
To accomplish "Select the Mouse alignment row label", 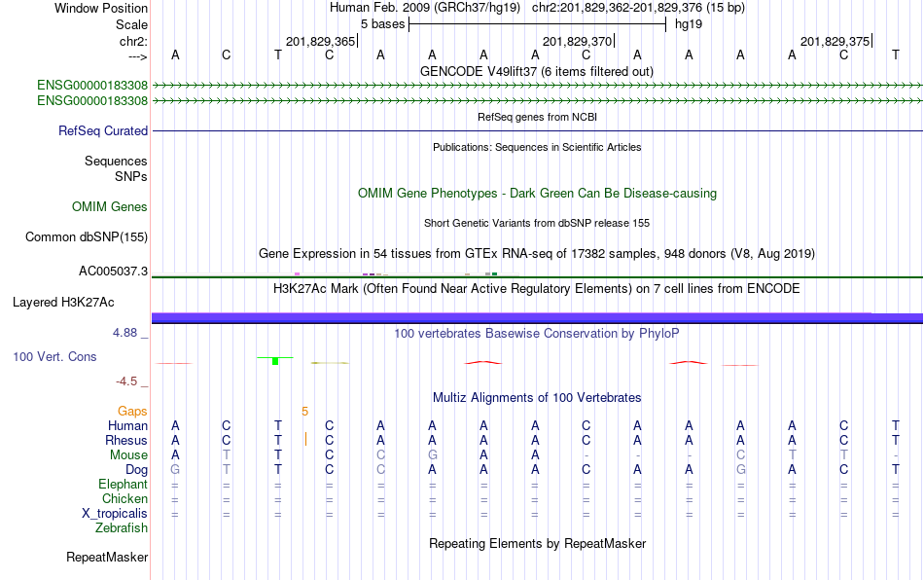I will coord(128,455).
